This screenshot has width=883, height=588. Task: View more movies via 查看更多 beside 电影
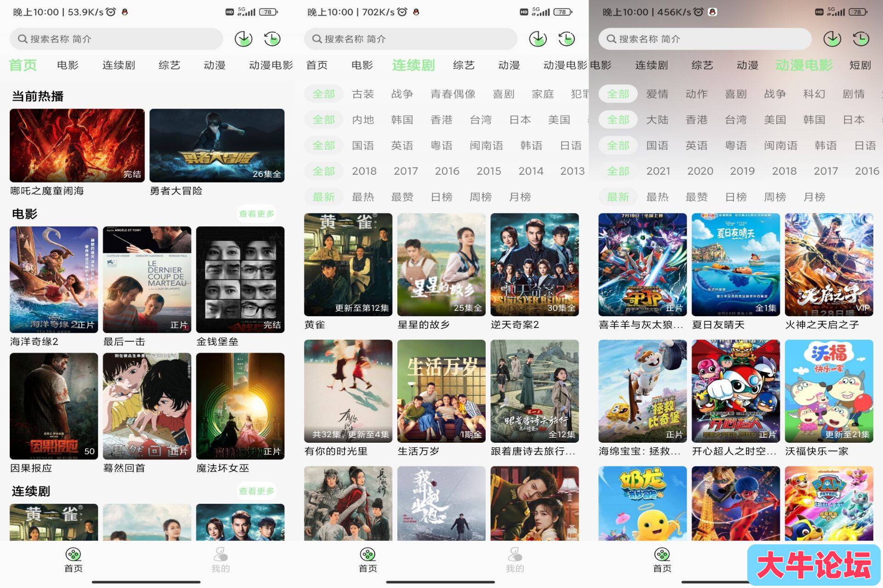pyautogui.click(x=257, y=214)
